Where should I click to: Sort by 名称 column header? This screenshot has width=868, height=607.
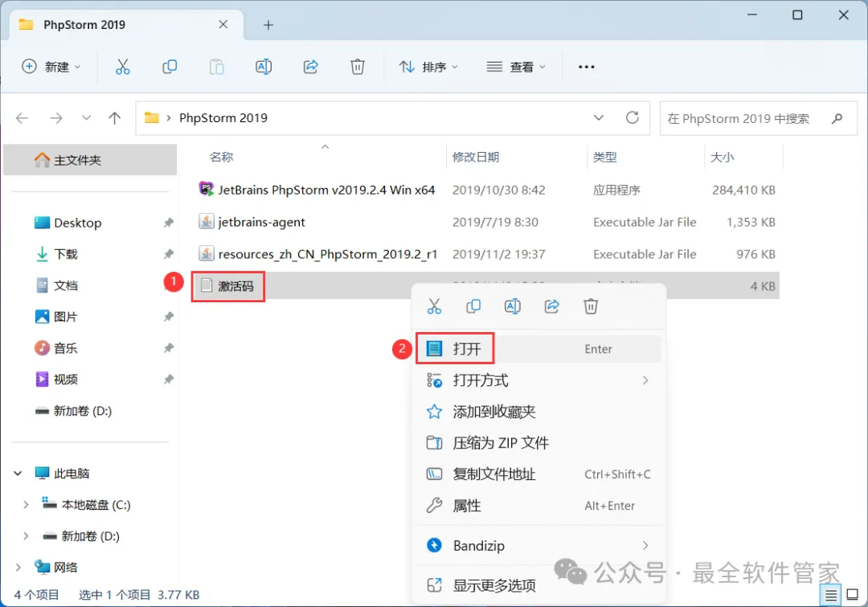click(222, 158)
